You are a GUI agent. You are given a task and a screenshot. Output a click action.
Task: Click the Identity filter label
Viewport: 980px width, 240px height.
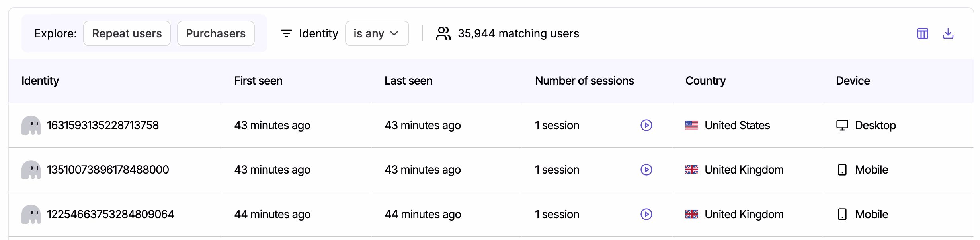pos(318,33)
